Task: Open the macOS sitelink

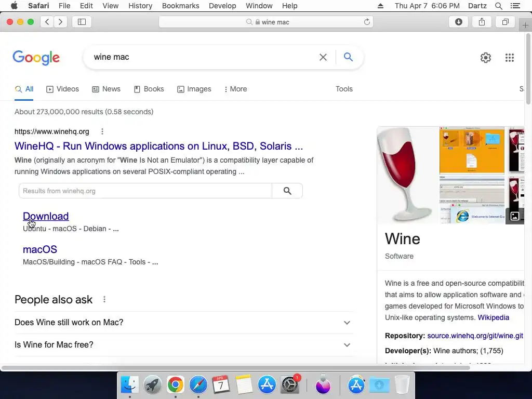Action: pos(39,249)
